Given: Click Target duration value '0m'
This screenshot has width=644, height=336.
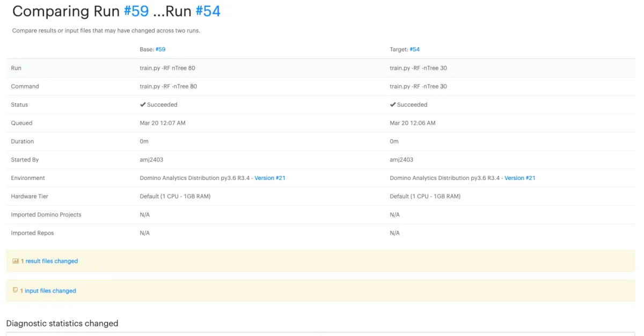Looking at the screenshot, I should 394,141.
